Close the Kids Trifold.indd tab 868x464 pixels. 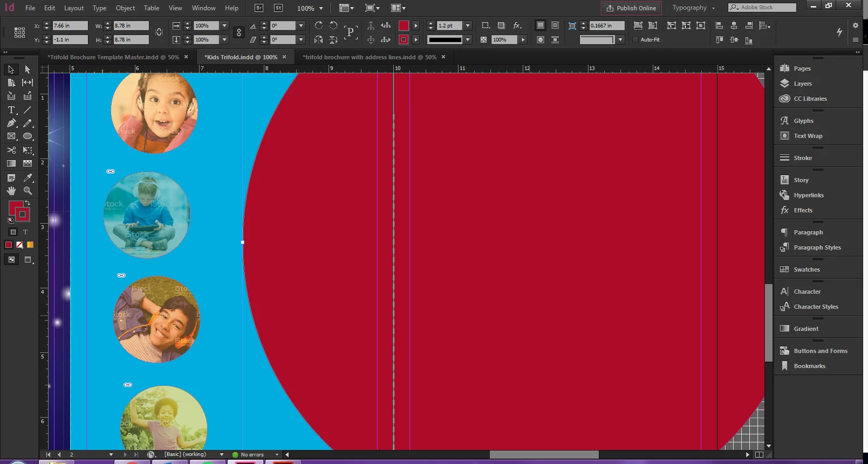point(284,57)
